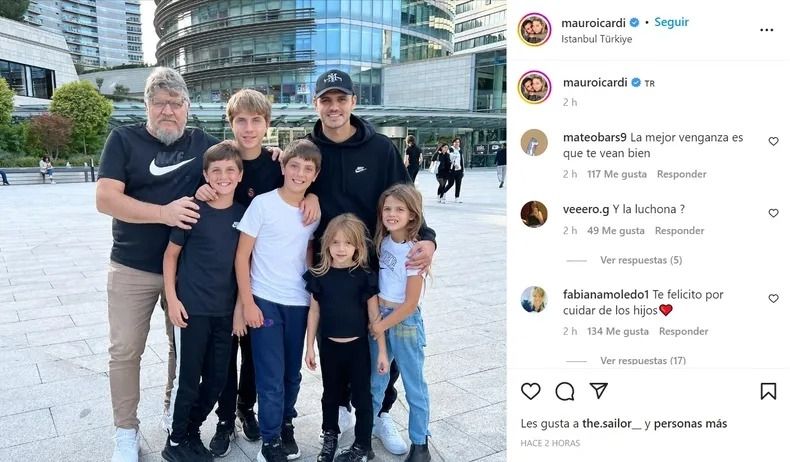Open mauroicardi header profile picture
Image resolution: width=790 pixels, height=462 pixels.
(x=534, y=30)
